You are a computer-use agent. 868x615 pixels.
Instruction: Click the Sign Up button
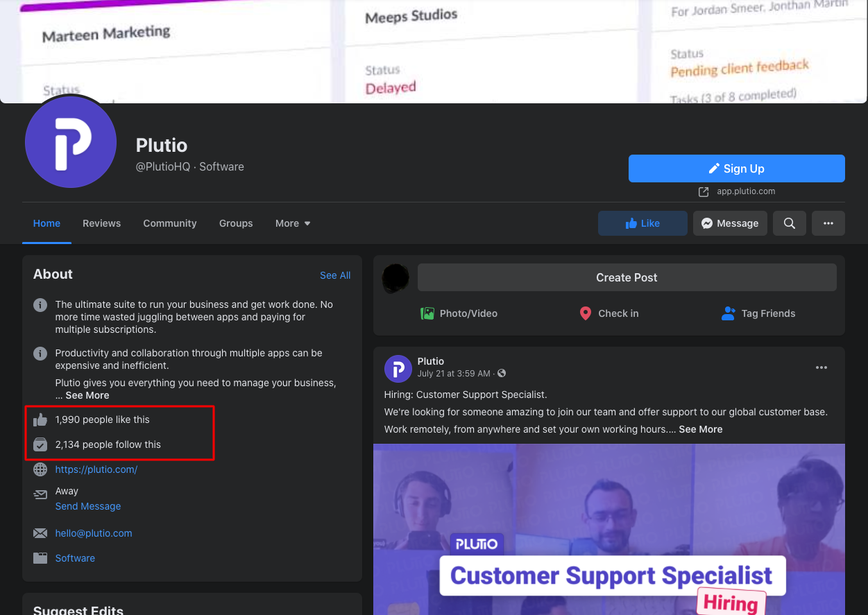click(736, 168)
